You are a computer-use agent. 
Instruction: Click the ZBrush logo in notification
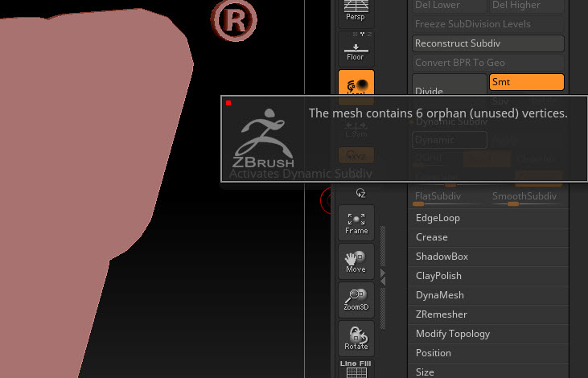[263, 138]
